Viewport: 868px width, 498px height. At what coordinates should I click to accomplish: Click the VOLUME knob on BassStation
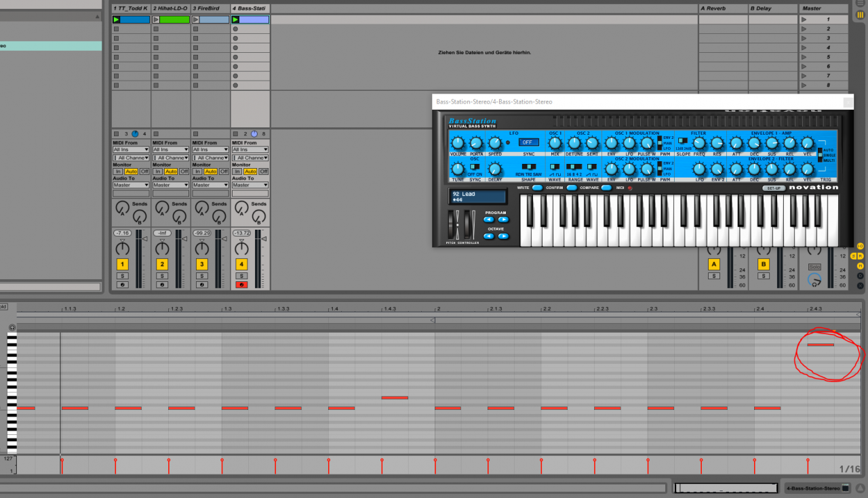pos(458,143)
